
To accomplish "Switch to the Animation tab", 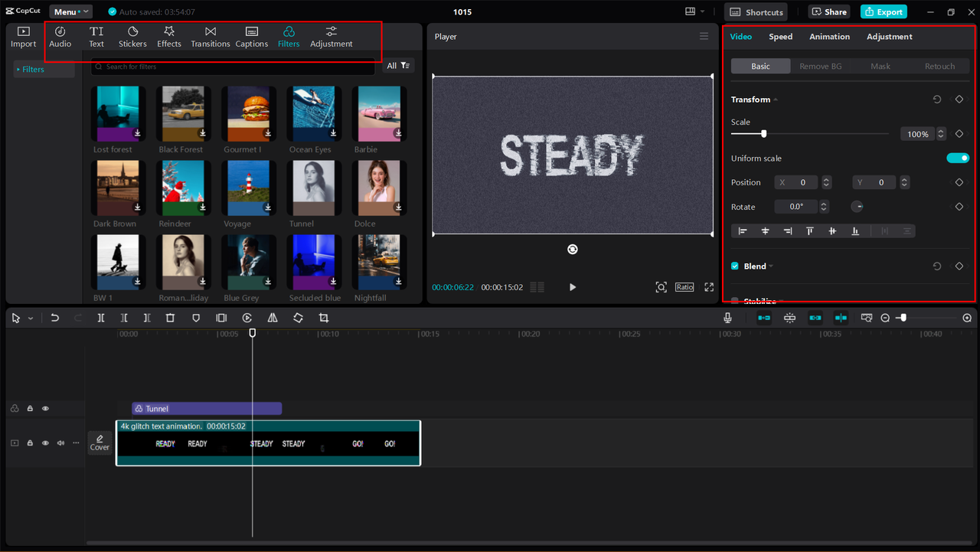I will tap(829, 37).
